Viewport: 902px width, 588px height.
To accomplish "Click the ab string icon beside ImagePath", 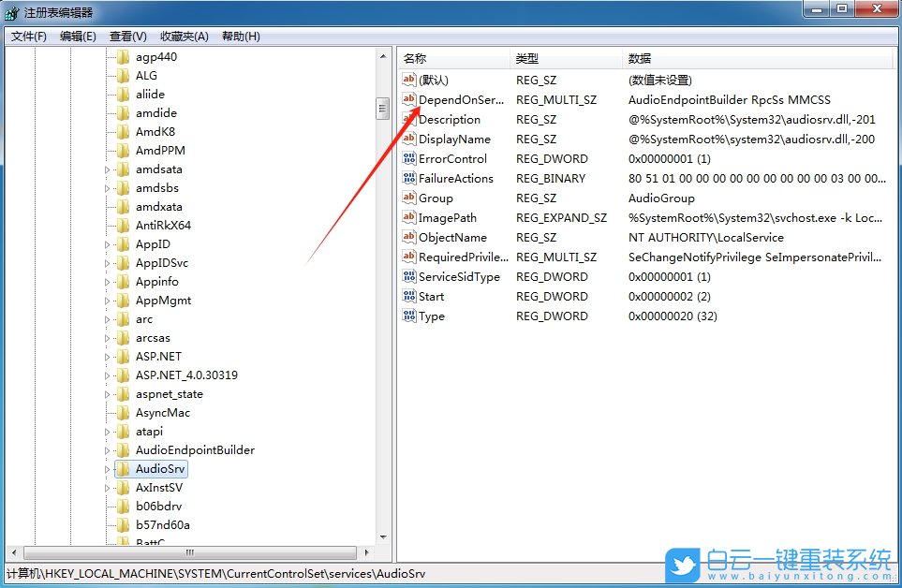I will [x=409, y=217].
